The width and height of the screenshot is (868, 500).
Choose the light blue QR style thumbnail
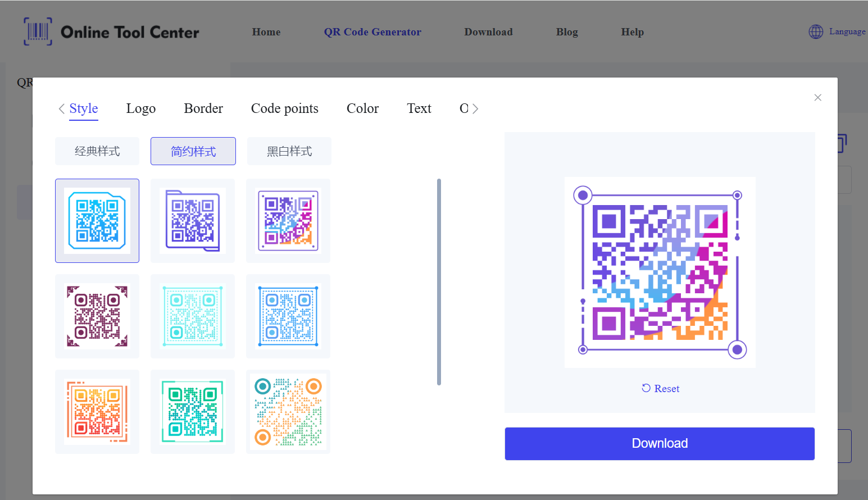click(x=97, y=221)
